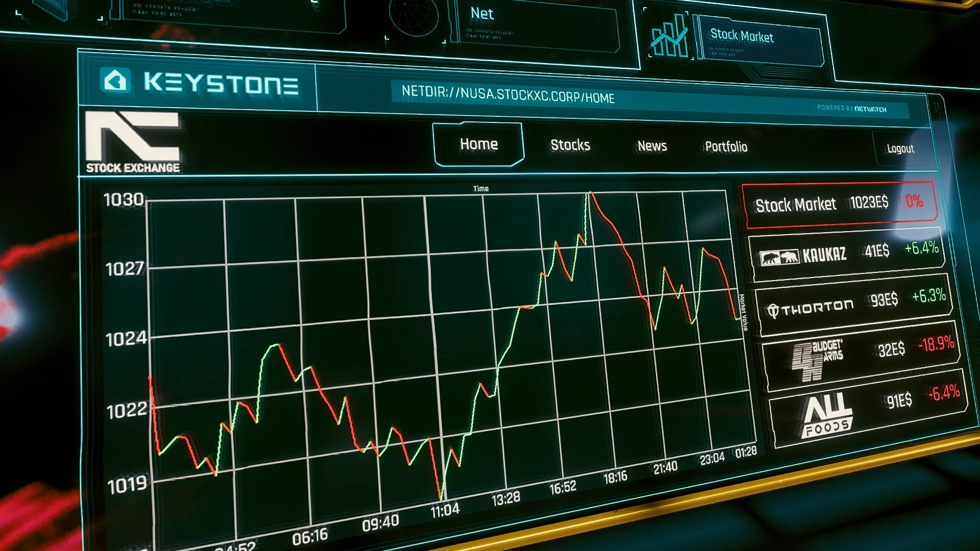Screen dimensions: 980x551
Task: Click the Portfolio navigation button
Action: (x=727, y=146)
